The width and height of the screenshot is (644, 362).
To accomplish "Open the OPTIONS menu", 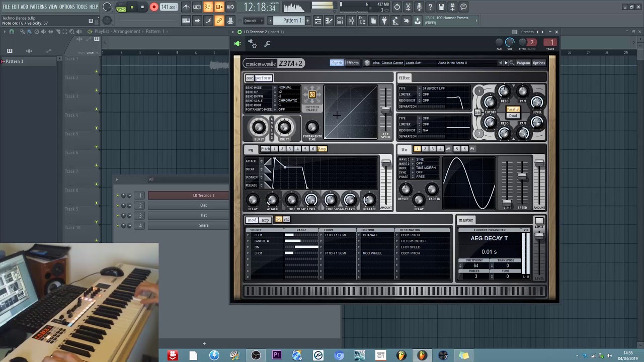I will [67, 7].
